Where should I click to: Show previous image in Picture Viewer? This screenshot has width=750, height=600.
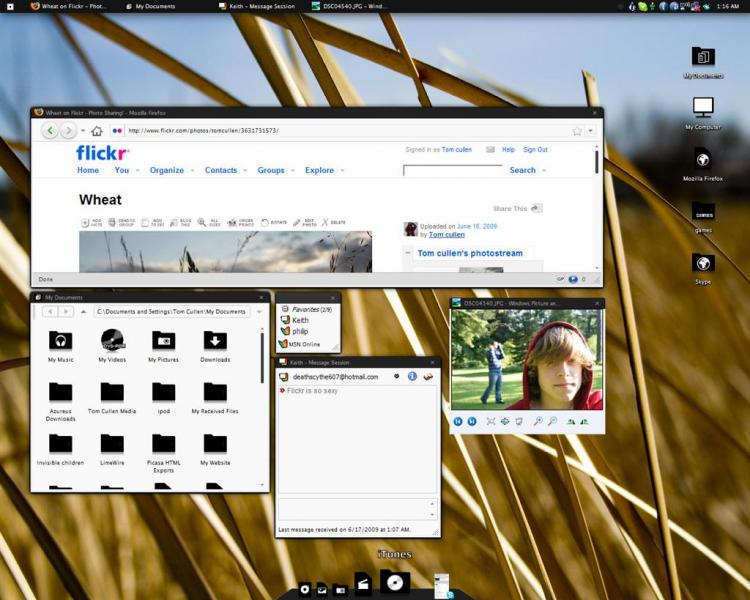(x=458, y=422)
